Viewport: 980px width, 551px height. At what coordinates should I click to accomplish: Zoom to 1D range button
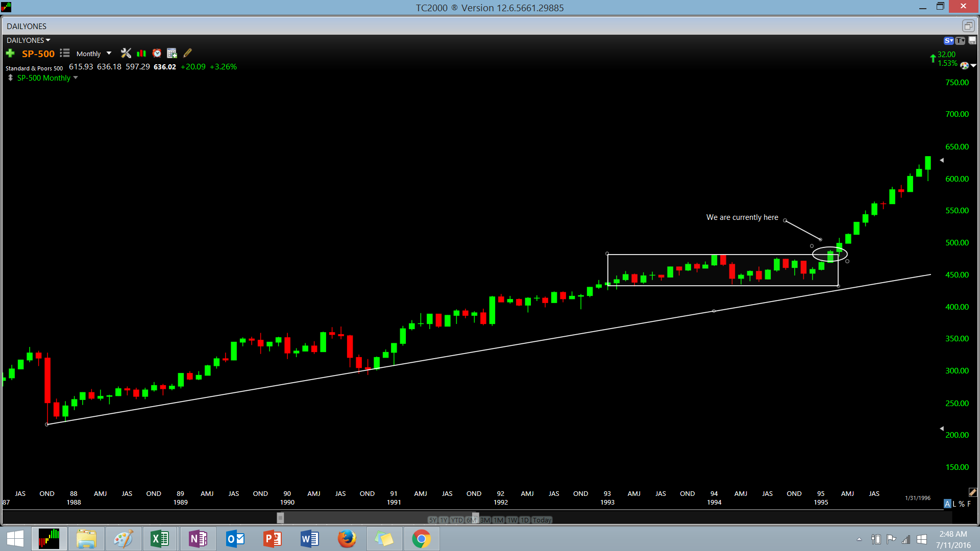(x=525, y=520)
